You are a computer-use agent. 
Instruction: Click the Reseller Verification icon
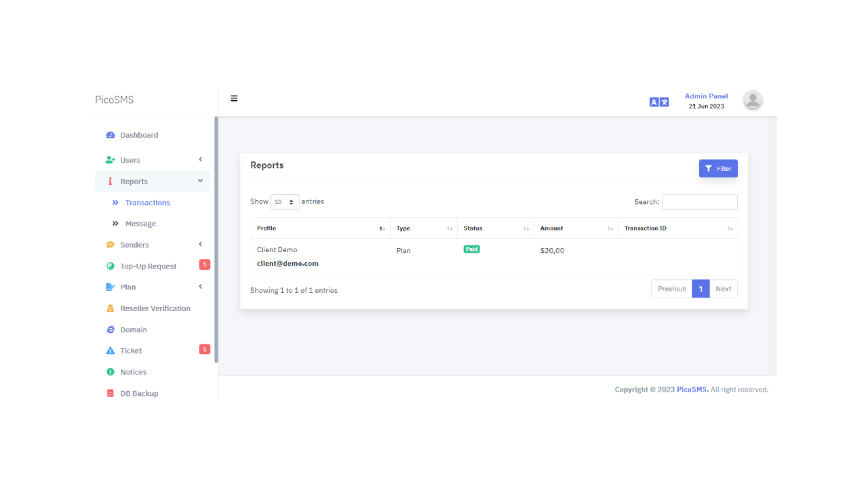pyautogui.click(x=110, y=308)
